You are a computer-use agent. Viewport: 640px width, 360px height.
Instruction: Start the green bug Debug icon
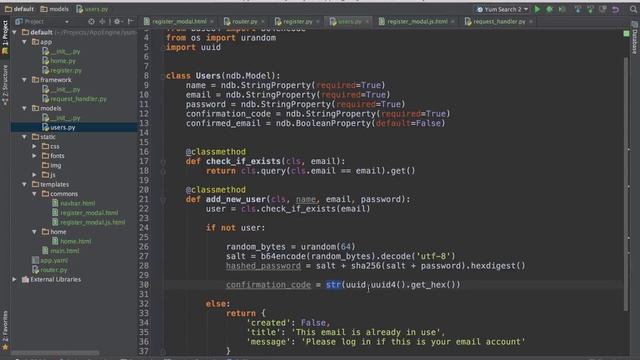point(549,9)
